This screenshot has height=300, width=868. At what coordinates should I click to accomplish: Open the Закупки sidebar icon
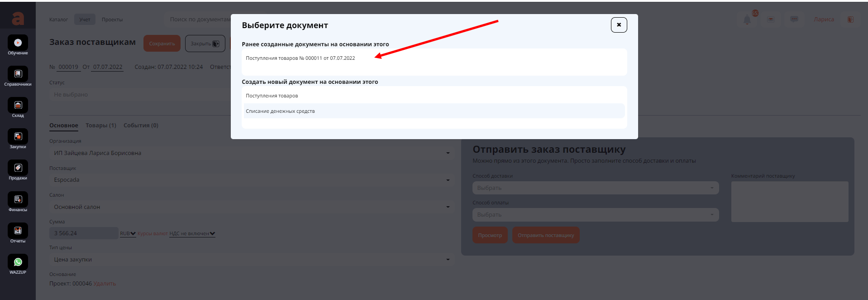coord(18,137)
